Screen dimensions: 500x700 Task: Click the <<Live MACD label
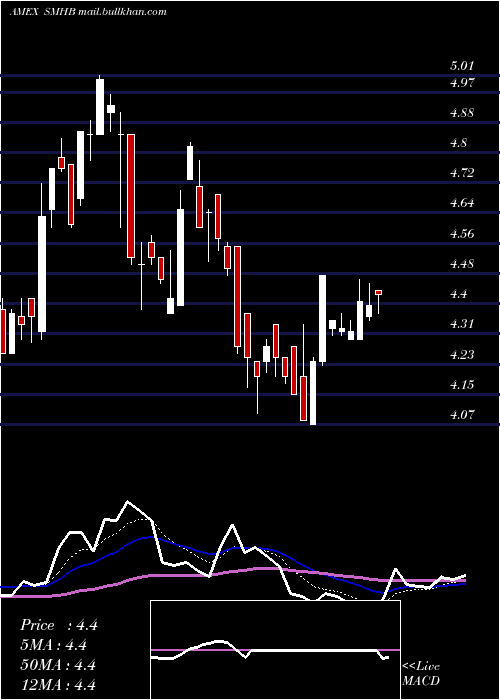coord(421,674)
